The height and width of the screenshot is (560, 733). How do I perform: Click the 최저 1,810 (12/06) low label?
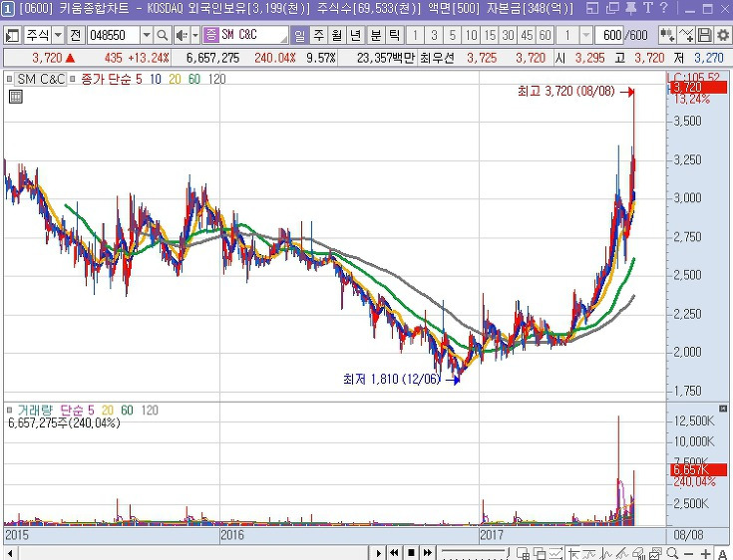[391, 379]
